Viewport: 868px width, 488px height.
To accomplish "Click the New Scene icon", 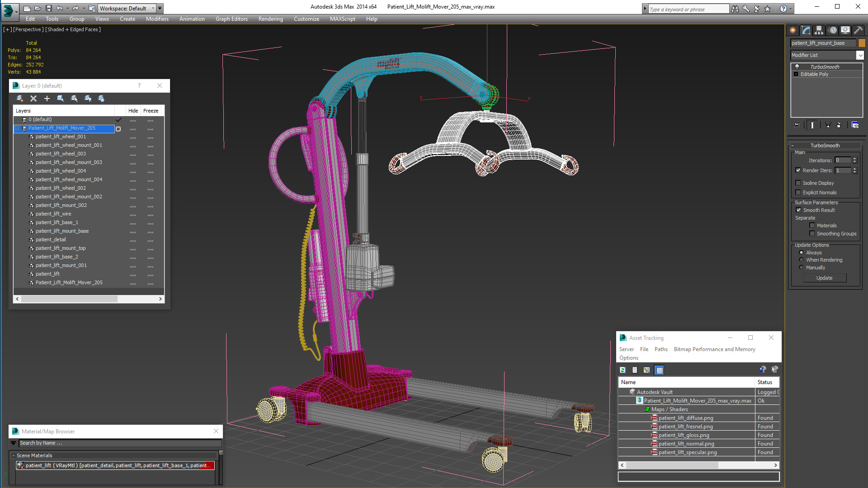I will 27,8.
